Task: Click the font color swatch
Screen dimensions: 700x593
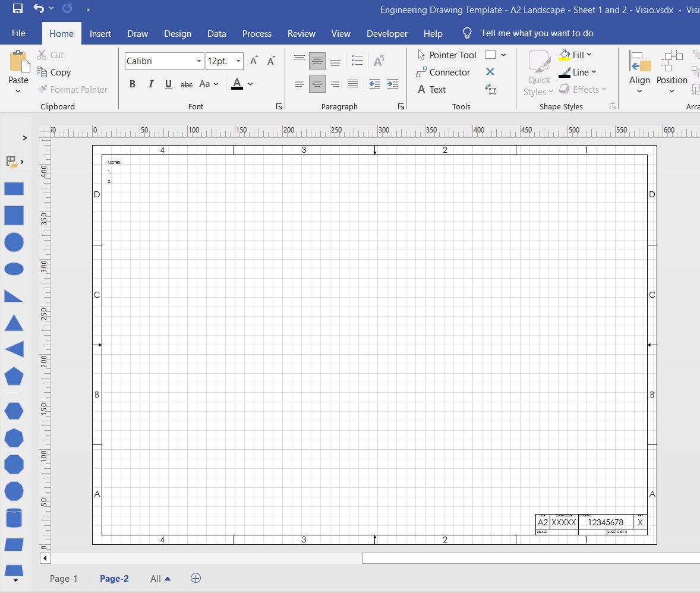Action: click(237, 83)
